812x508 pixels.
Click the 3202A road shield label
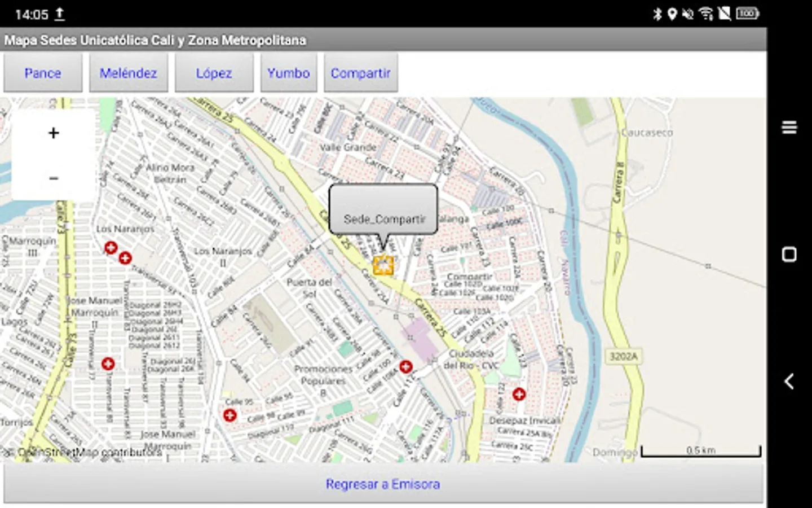point(624,356)
